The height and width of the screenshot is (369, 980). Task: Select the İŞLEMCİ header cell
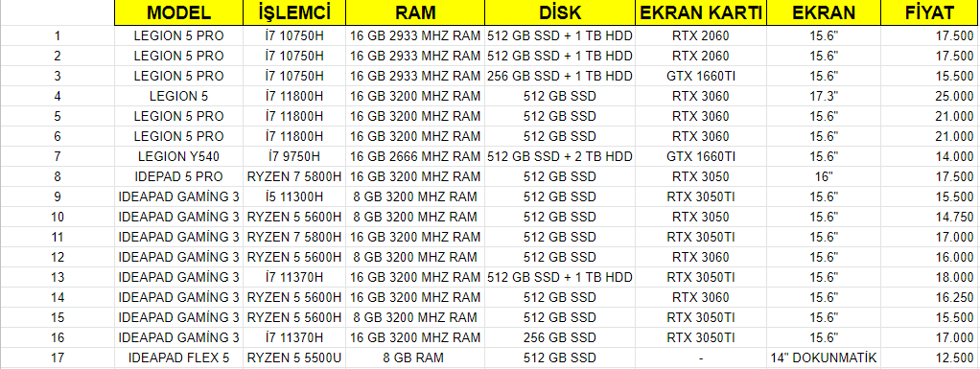click(294, 12)
